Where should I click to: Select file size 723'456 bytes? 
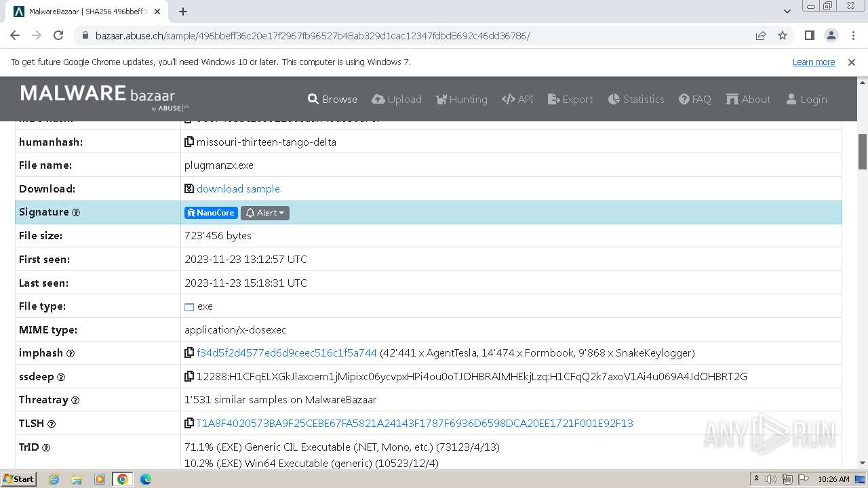[x=218, y=236]
